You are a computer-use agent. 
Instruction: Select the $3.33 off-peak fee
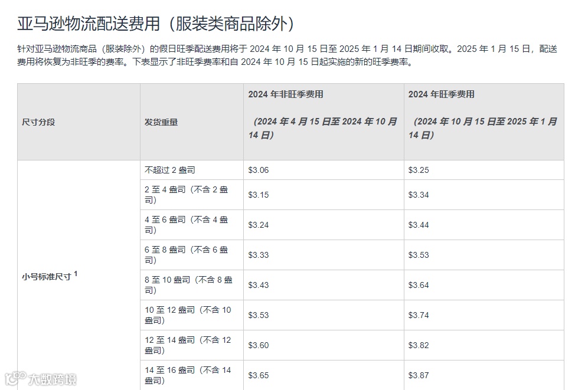(259, 255)
